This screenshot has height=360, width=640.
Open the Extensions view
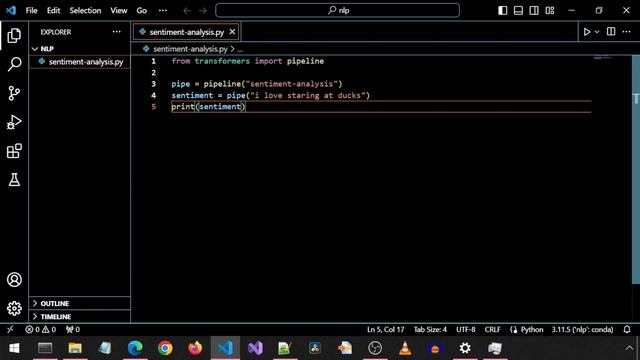[14, 151]
